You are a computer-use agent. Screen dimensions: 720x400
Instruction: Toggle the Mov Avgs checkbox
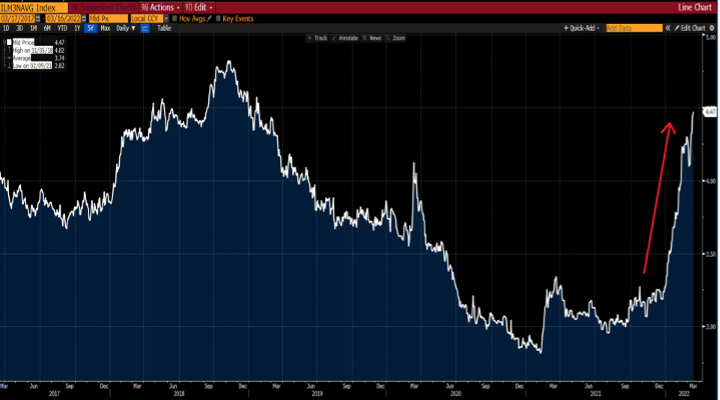tap(174, 18)
